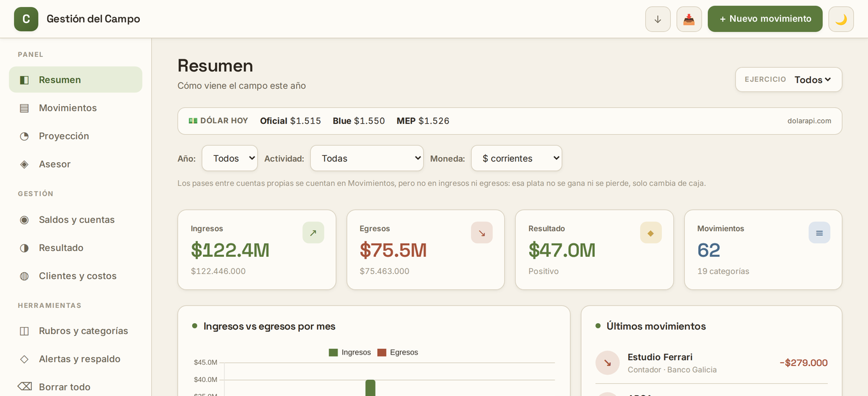Click the $122.4M Ingresos value

tap(230, 250)
